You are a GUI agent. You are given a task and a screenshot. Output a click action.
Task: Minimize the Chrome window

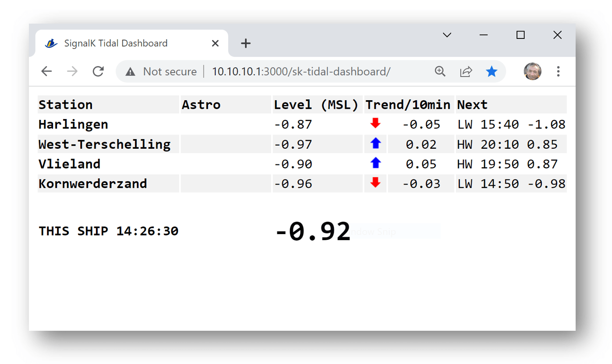click(484, 35)
